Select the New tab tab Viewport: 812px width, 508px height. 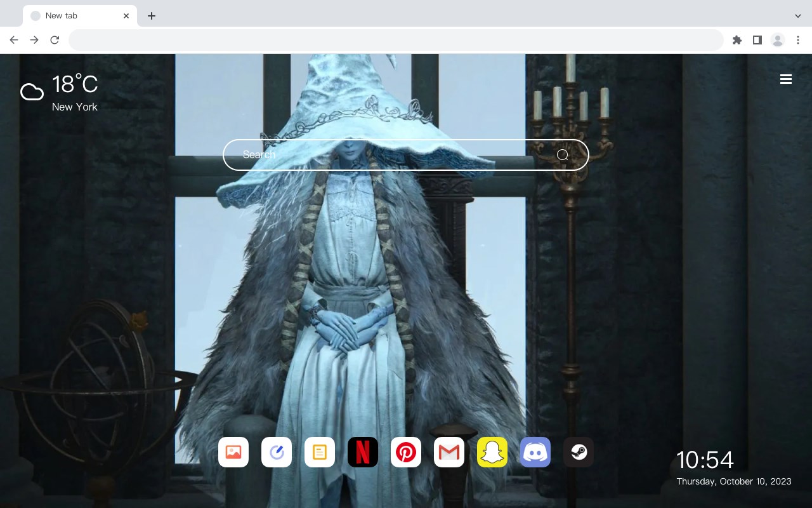80,16
